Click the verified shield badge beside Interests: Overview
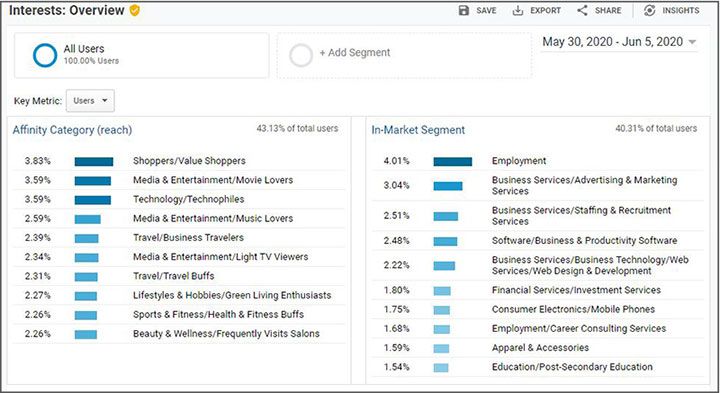Screen dimensions: 720x393 135,10
